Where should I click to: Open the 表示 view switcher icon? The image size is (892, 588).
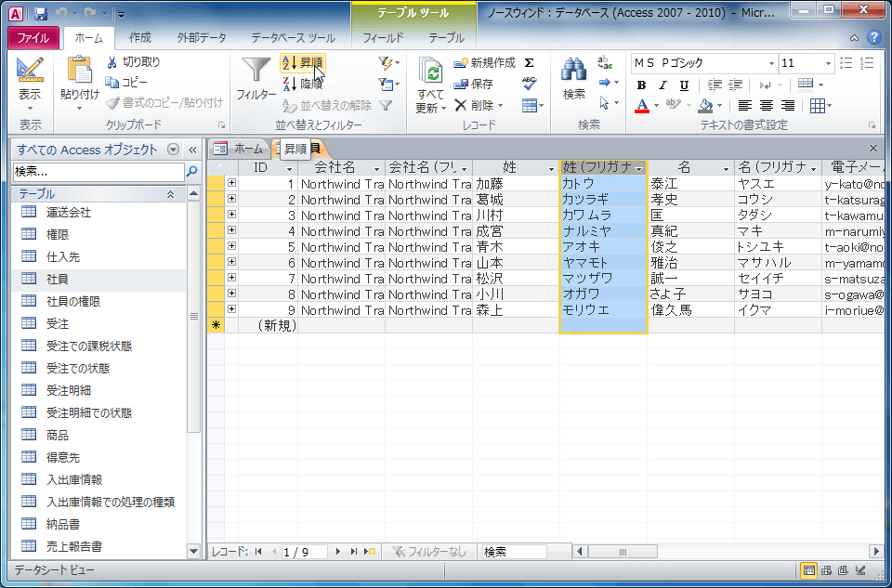click(30, 71)
